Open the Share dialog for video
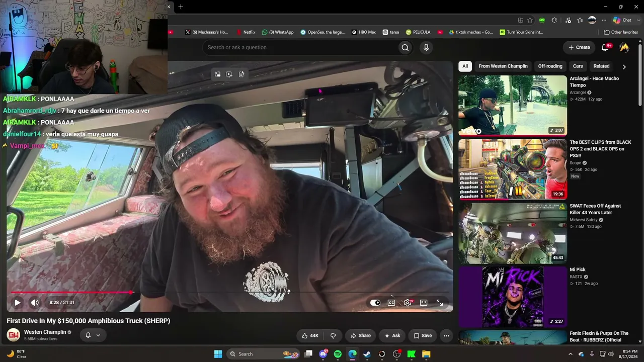This screenshot has height=362, width=644. 360,336
